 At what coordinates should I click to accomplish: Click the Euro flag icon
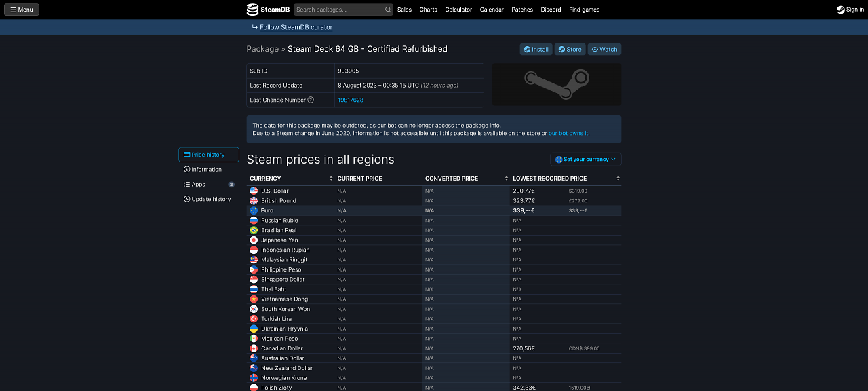[x=254, y=210]
